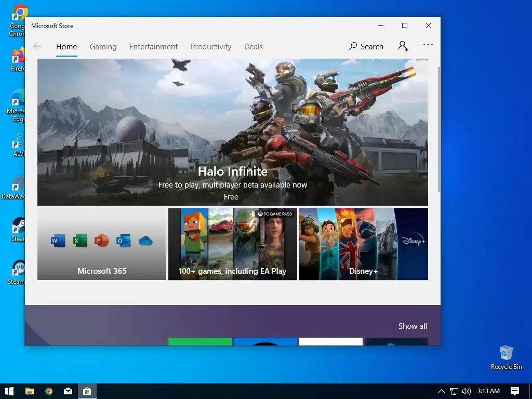Click the Disney+ logo on the tile
This screenshot has width=532, height=399.
tap(413, 241)
